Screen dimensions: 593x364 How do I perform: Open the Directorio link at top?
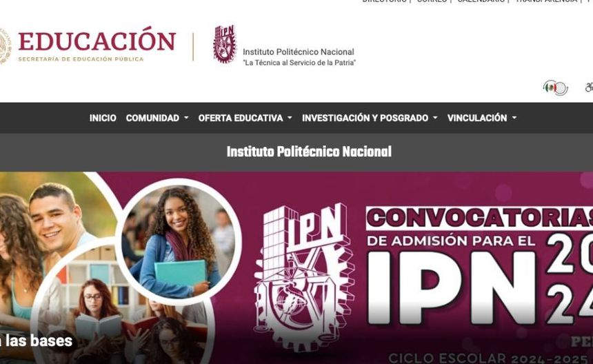click(x=384, y=1)
